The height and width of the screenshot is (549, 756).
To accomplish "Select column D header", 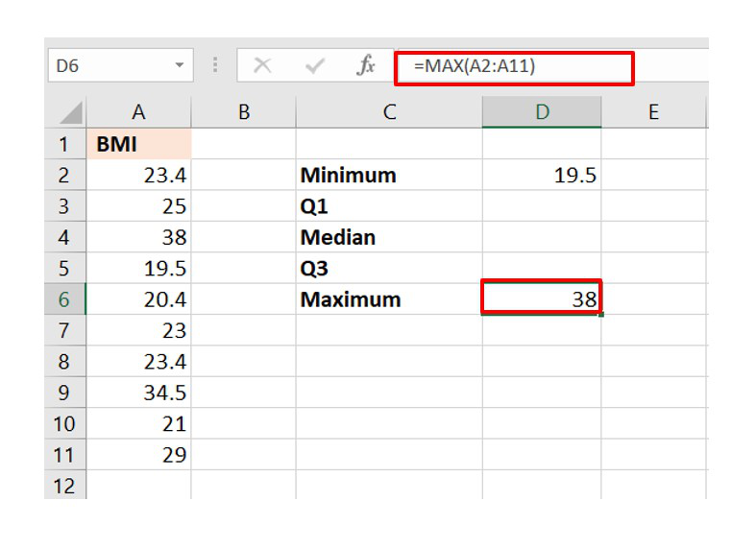I will pos(542,112).
